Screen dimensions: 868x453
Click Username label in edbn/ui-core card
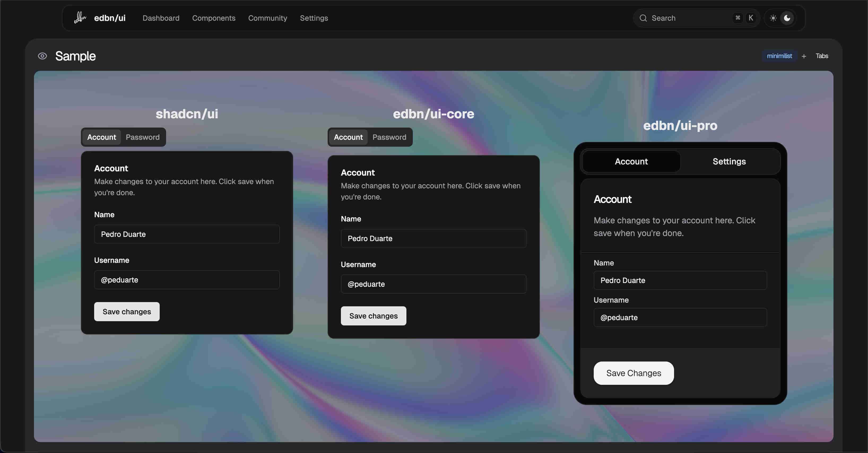[358, 265]
